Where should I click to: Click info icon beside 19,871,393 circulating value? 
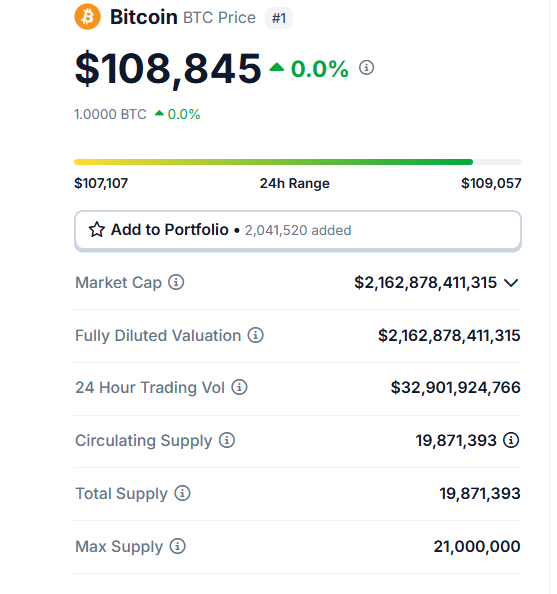[x=511, y=440]
